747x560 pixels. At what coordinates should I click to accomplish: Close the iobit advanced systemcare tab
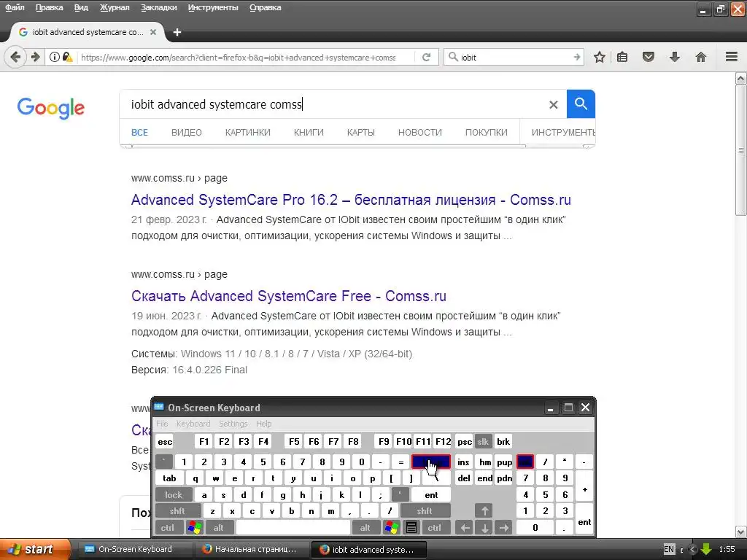tap(153, 32)
